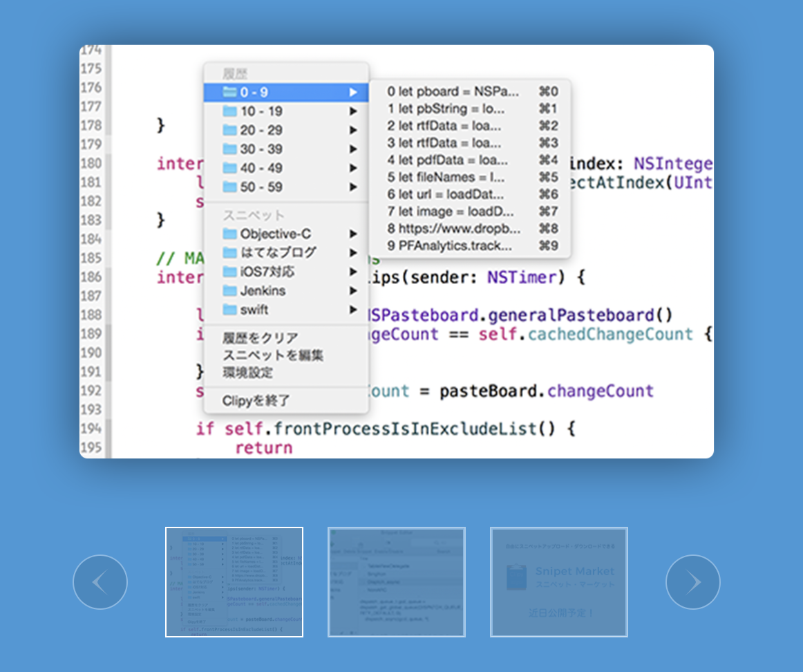Image resolution: width=803 pixels, height=672 pixels.
Task: Click the folder icon beside 10 - 19
Action: click(229, 111)
